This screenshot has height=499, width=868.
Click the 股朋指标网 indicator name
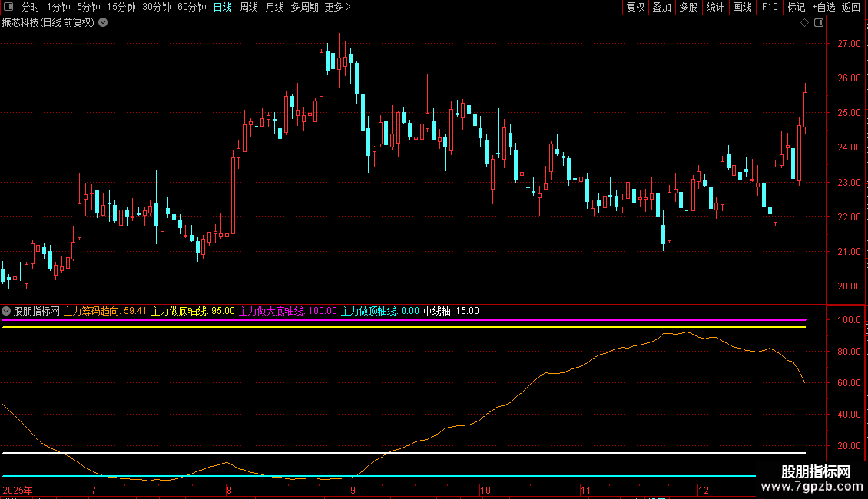click(37, 311)
